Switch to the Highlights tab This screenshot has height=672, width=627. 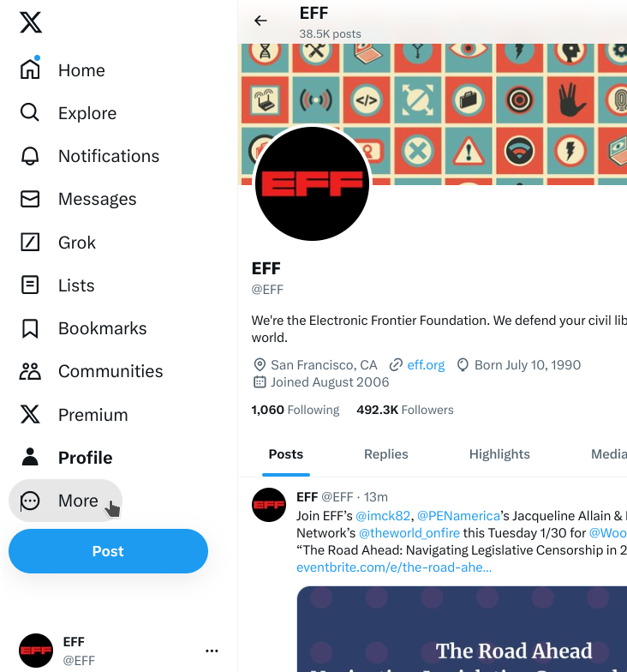tap(499, 454)
